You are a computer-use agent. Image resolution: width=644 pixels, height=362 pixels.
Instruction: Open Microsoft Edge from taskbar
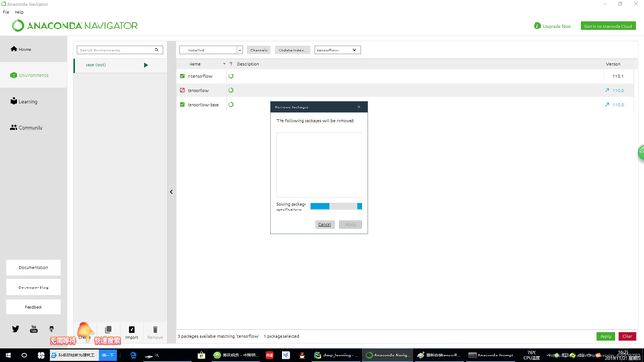click(x=133, y=356)
